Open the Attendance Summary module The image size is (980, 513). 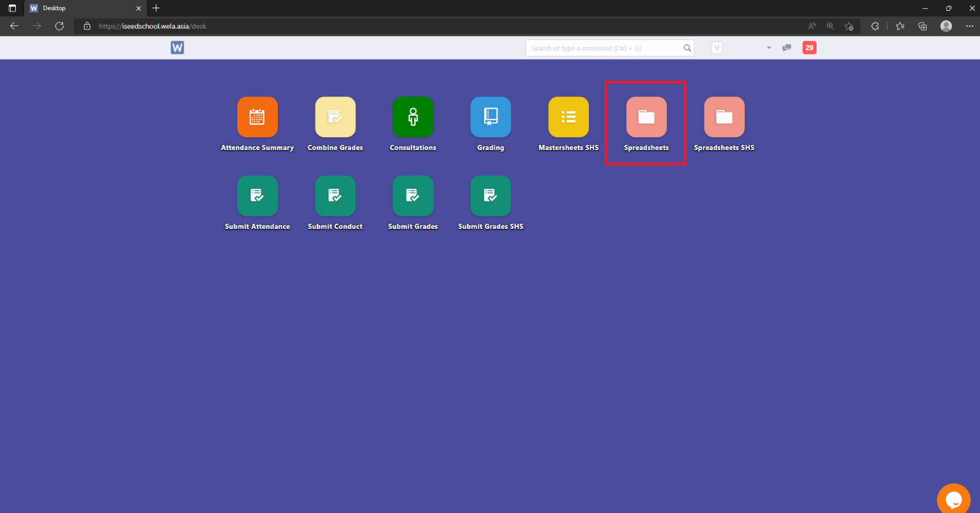(257, 117)
